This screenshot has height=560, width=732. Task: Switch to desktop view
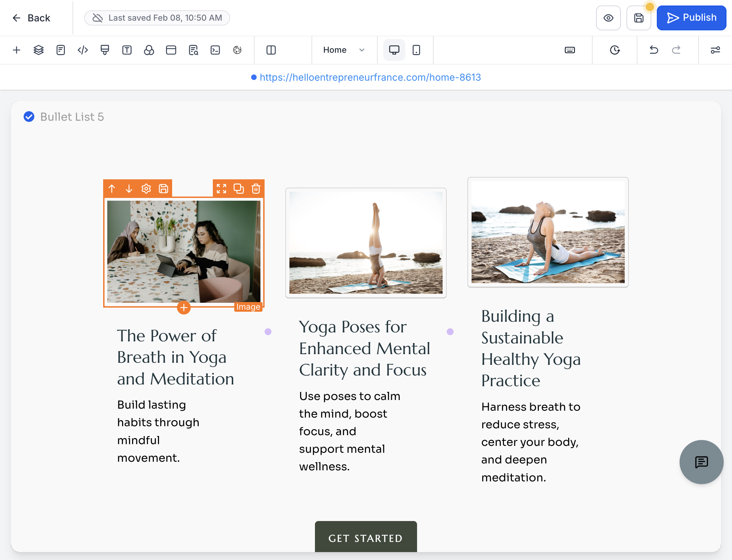(394, 50)
